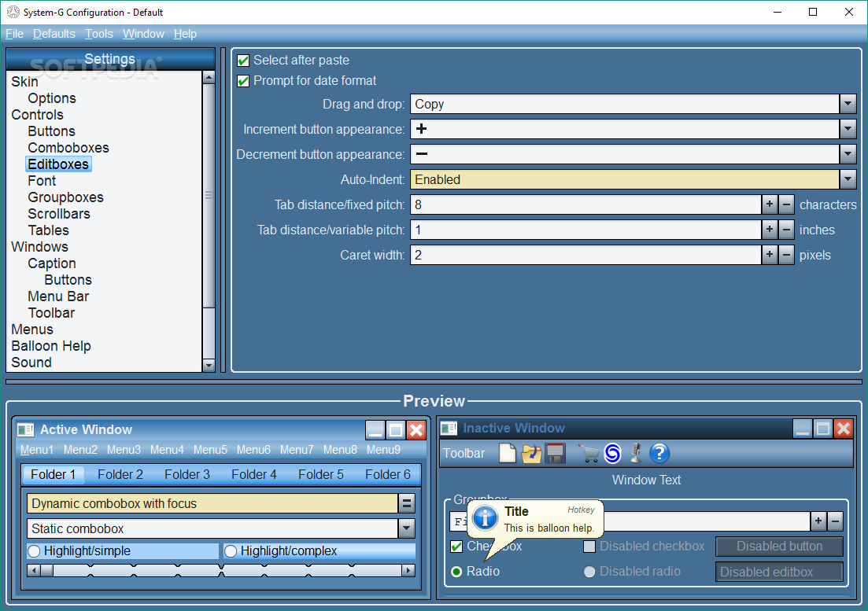This screenshot has width=868, height=611.
Task: Increase the Caret width value
Action: tap(770, 255)
